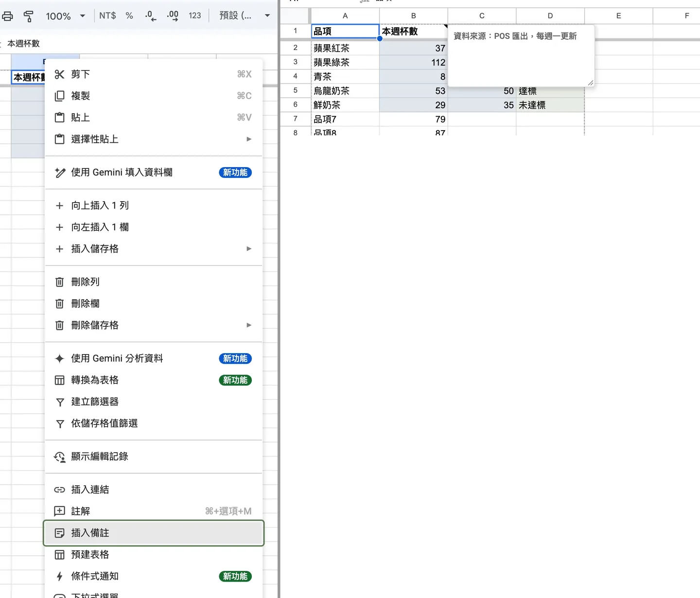Choose 插入連結 menu entry

[x=154, y=490]
